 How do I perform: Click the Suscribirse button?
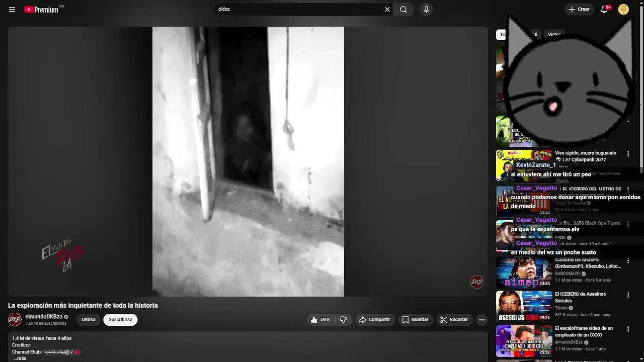(120, 320)
